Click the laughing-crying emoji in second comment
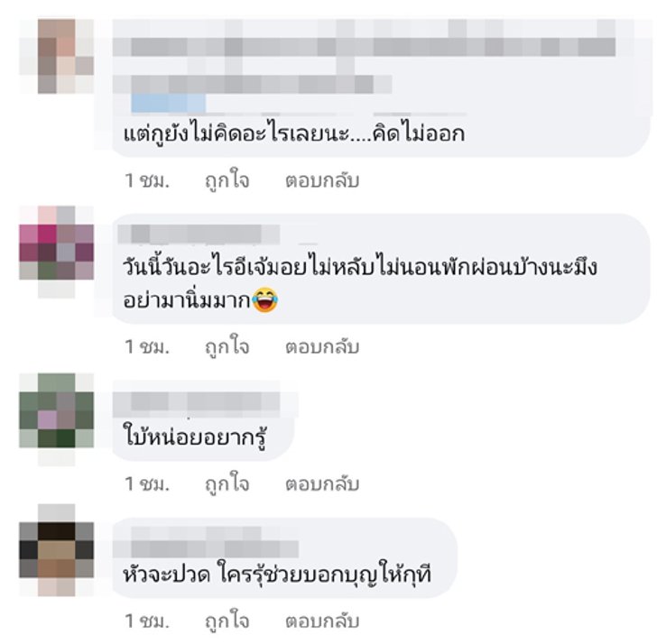Viewport: 657px width, 644px height. [x=264, y=299]
